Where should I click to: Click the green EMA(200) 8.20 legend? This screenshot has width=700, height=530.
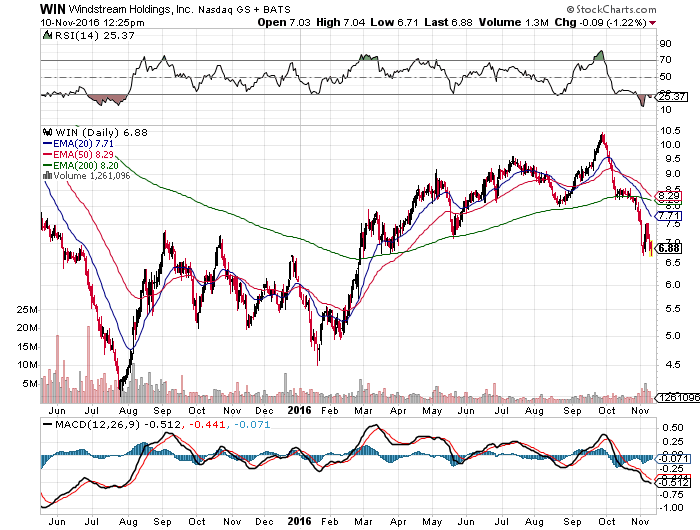click(81, 165)
